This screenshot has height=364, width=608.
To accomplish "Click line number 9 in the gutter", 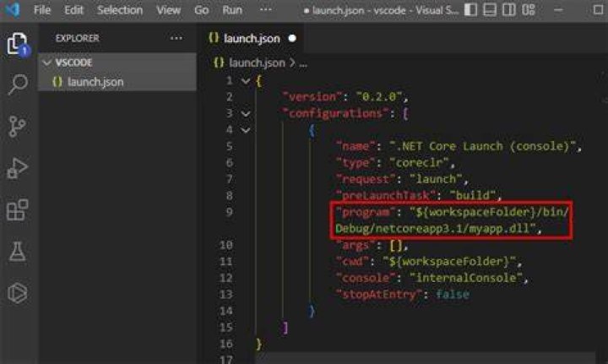I will [229, 212].
